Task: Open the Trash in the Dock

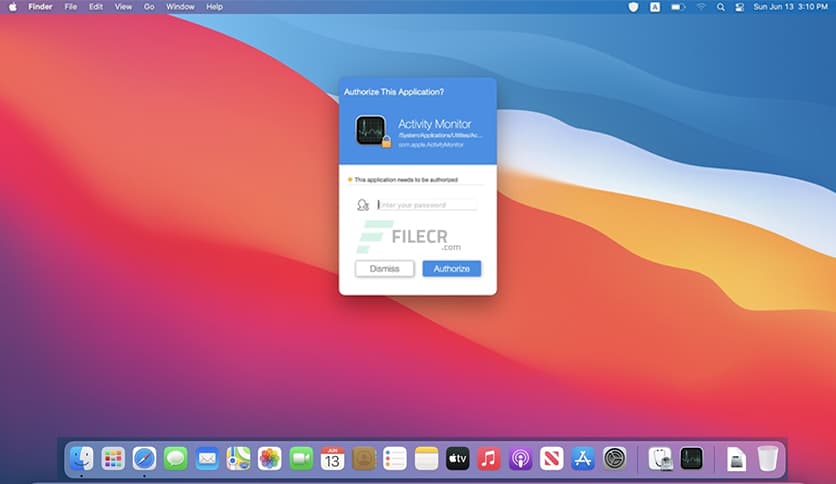Action: coord(768,458)
